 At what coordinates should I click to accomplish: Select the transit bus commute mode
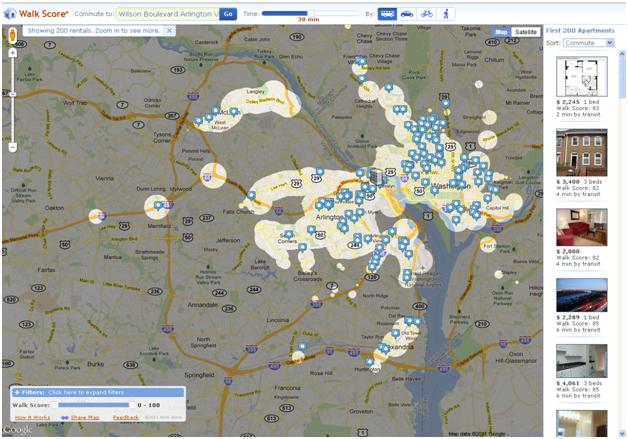pos(387,14)
